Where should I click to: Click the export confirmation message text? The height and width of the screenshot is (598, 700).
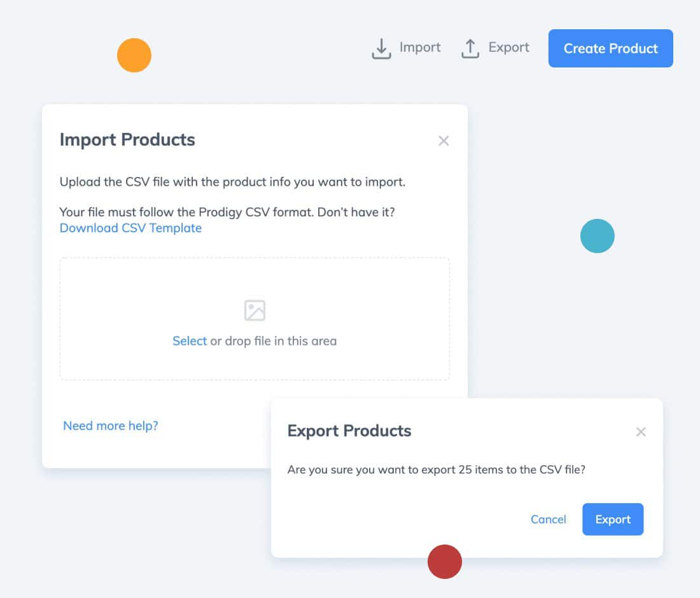pyautogui.click(x=436, y=469)
